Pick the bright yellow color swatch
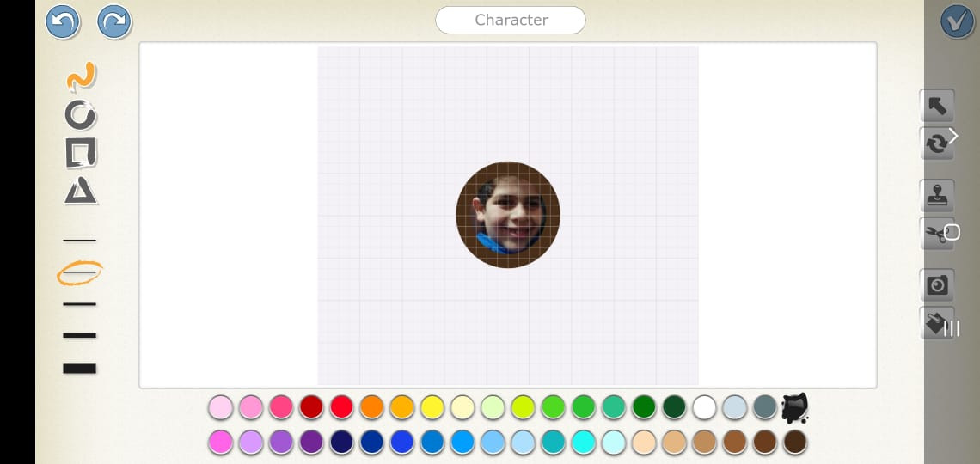980x464 pixels. click(432, 407)
